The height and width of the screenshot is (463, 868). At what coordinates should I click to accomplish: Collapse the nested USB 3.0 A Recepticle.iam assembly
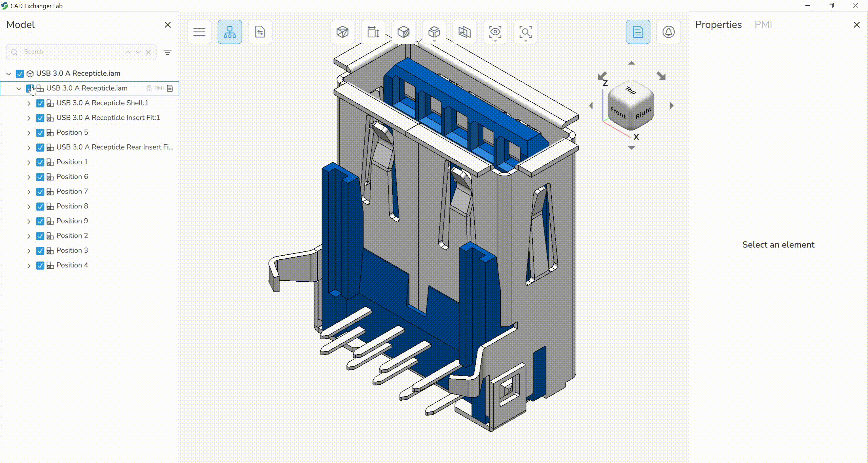[x=19, y=88]
